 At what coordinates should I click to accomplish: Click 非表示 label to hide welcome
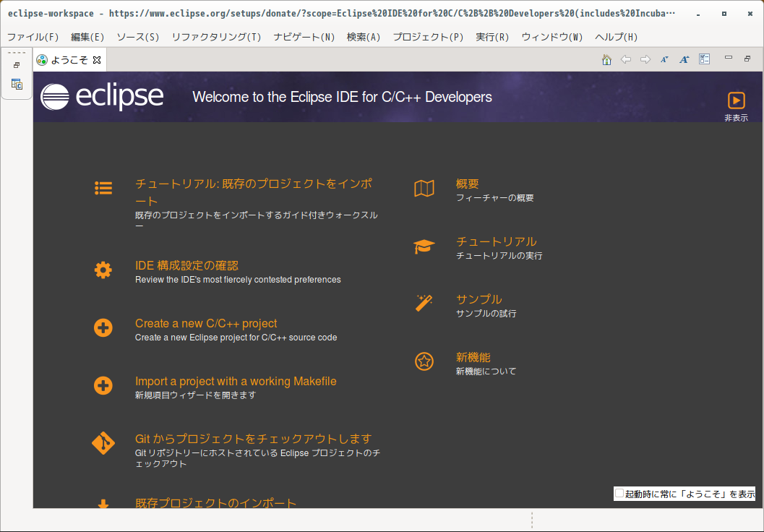coord(736,118)
